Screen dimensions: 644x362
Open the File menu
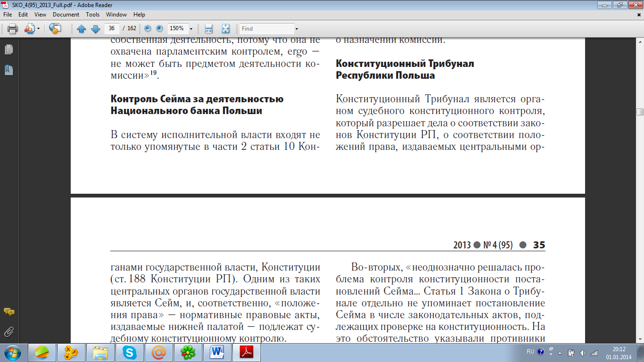8,15
